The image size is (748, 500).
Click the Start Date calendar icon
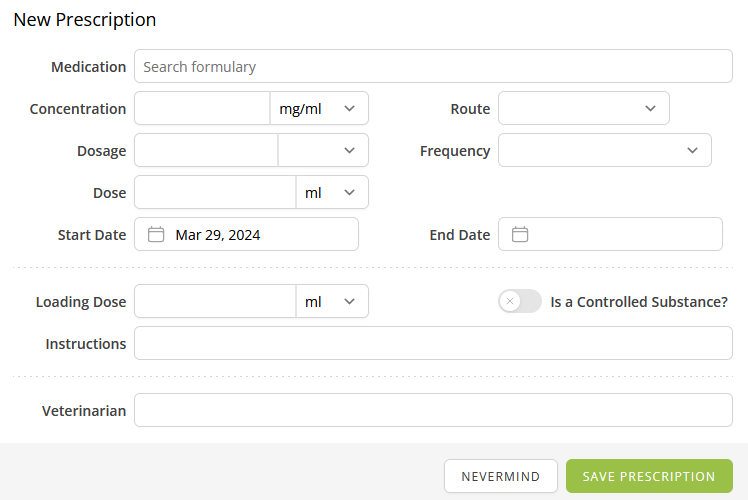pos(156,235)
